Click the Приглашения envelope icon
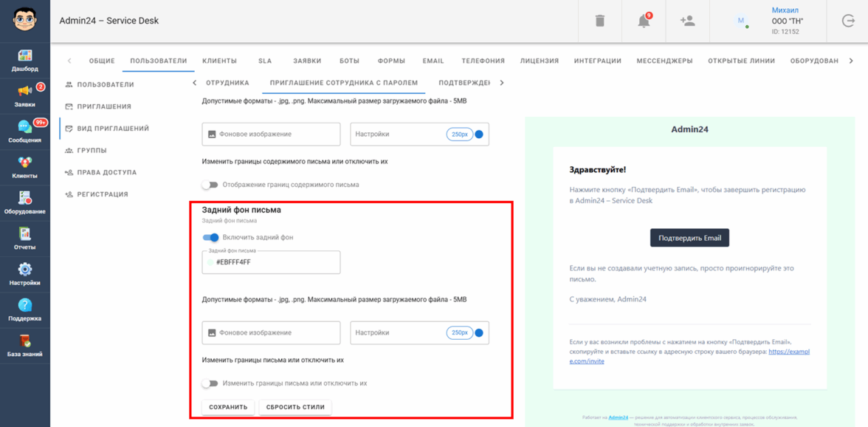 [x=69, y=106]
